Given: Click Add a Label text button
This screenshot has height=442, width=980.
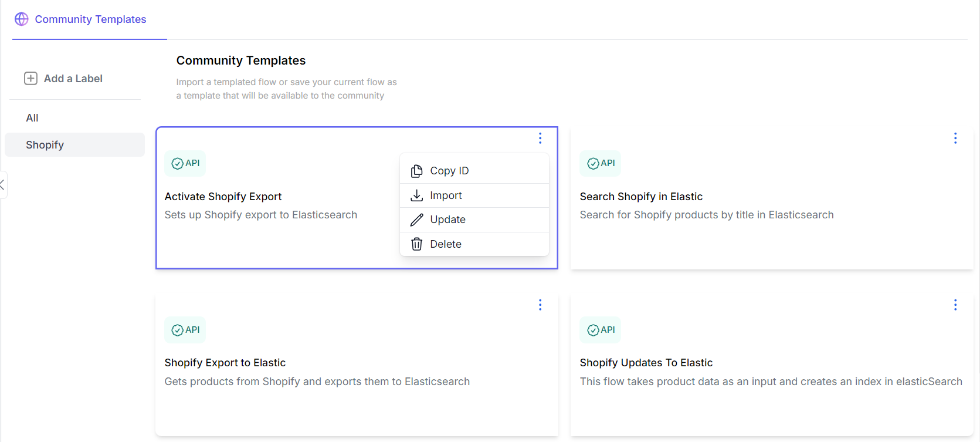Looking at the screenshot, I should (73, 79).
